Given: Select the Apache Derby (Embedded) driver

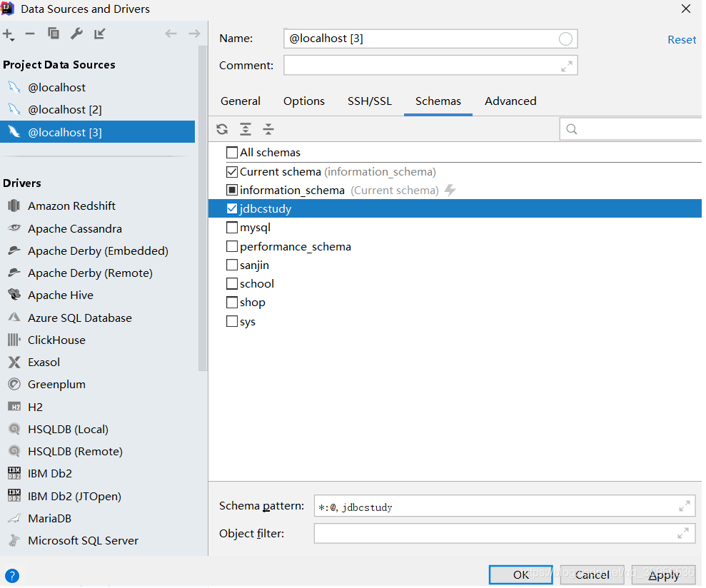Looking at the screenshot, I should coord(98,250).
